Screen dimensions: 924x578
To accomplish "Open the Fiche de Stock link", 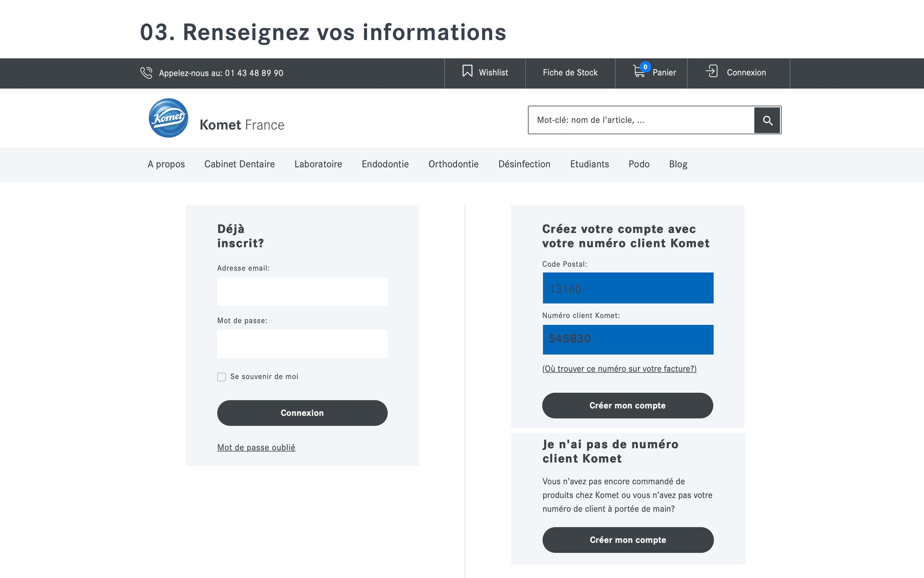I will [570, 73].
